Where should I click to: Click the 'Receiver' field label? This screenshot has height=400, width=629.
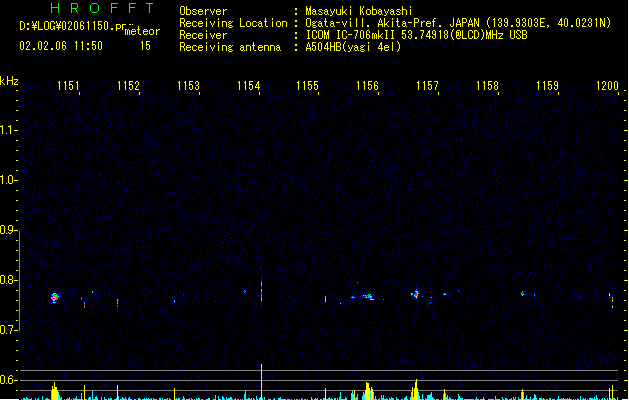point(203,35)
